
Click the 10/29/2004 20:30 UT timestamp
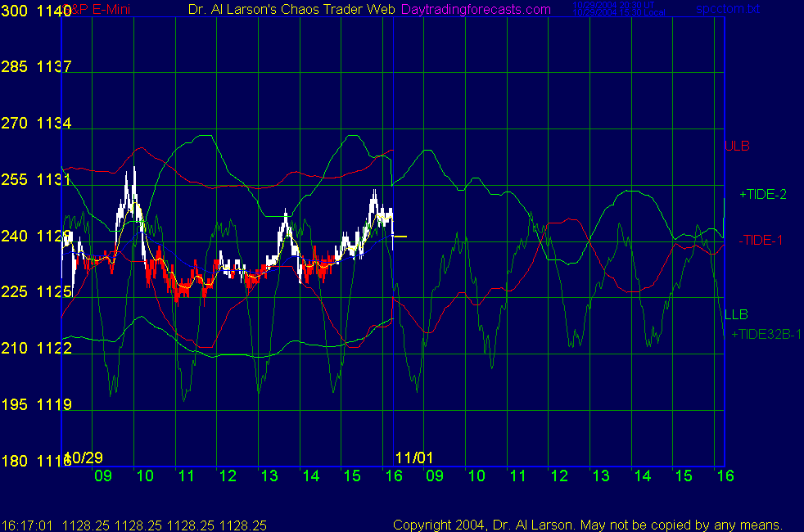pyautogui.click(x=608, y=6)
